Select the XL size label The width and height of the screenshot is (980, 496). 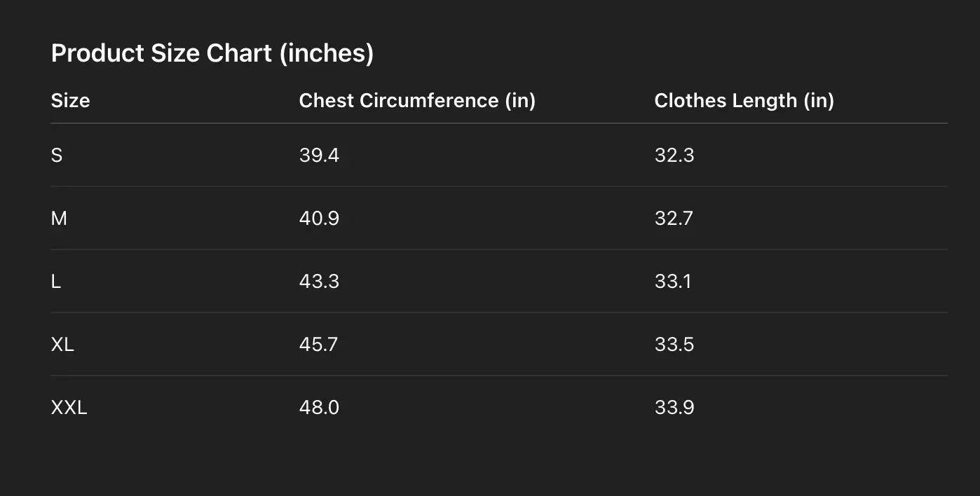point(62,344)
